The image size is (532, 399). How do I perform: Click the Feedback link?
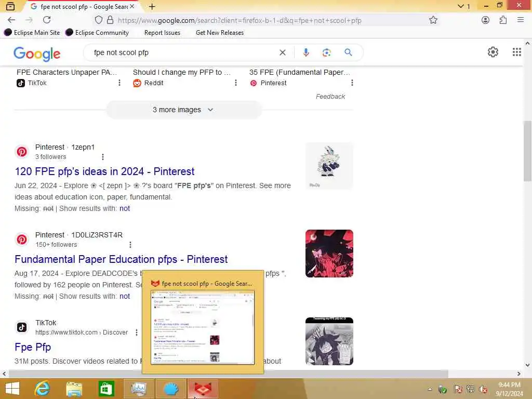[330, 97]
